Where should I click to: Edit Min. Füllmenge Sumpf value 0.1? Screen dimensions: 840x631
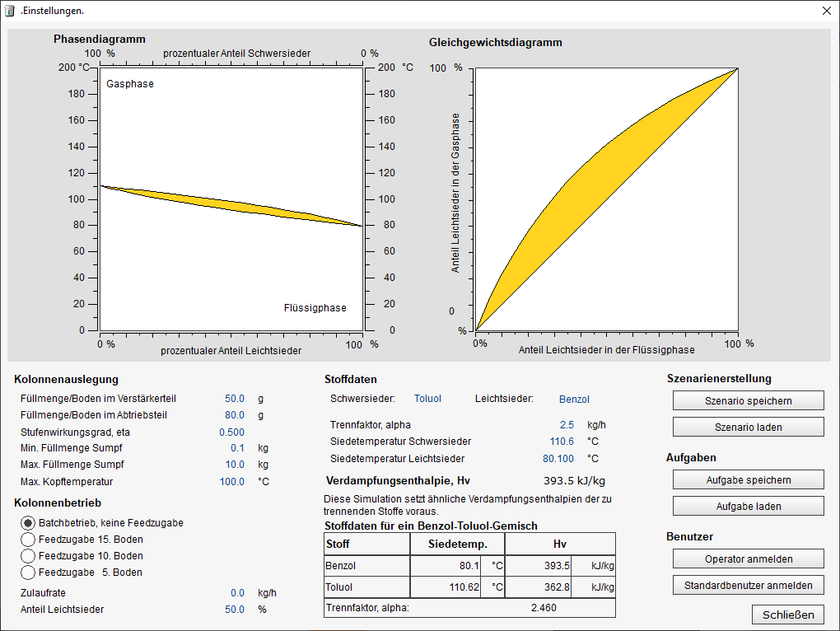pos(237,448)
